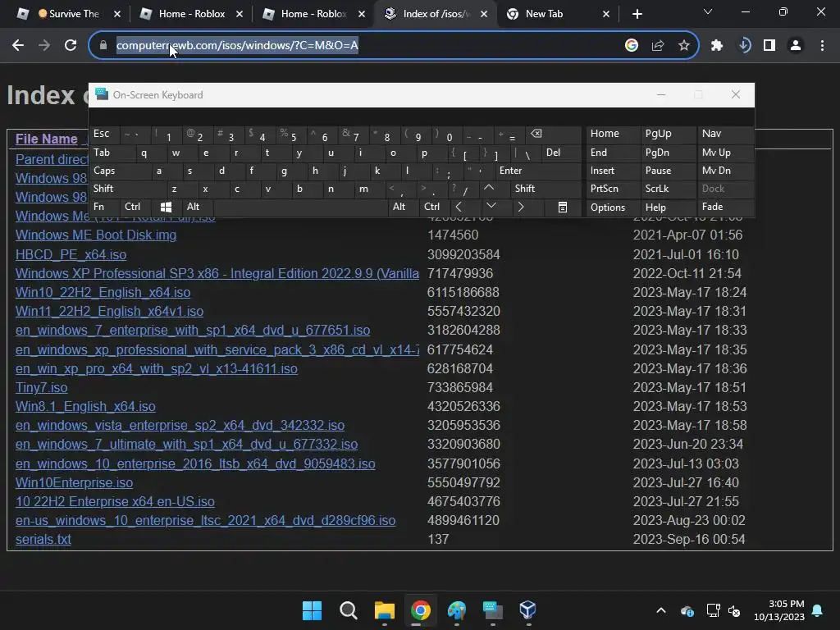Toggle the right Alt key
Image resolution: width=840 pixels, height=630 pixels.
tap(402, 208)
